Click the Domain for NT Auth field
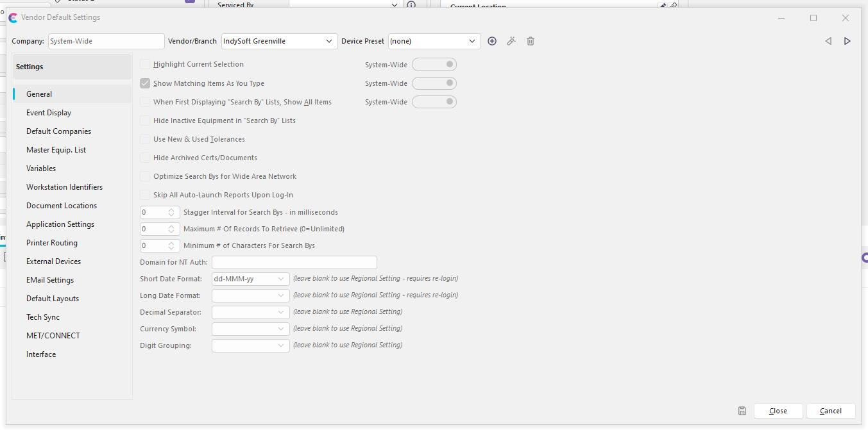 click(294, 262)
